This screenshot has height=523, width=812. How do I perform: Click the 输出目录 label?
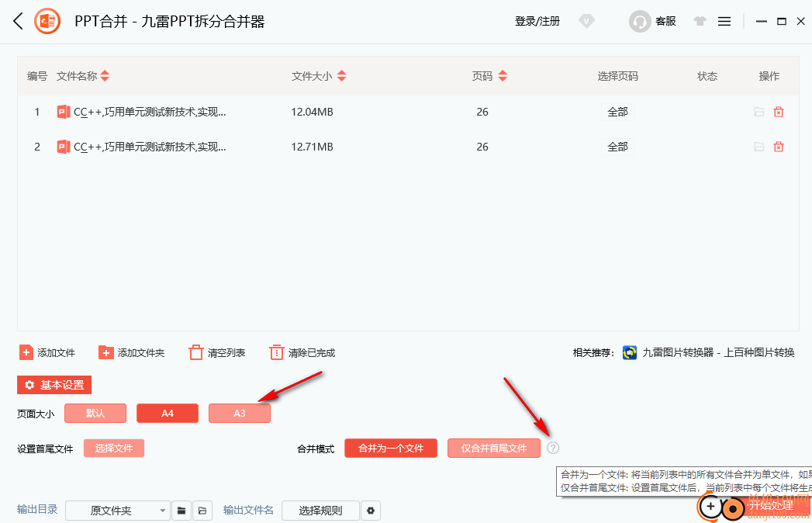[x=37, y=510]
